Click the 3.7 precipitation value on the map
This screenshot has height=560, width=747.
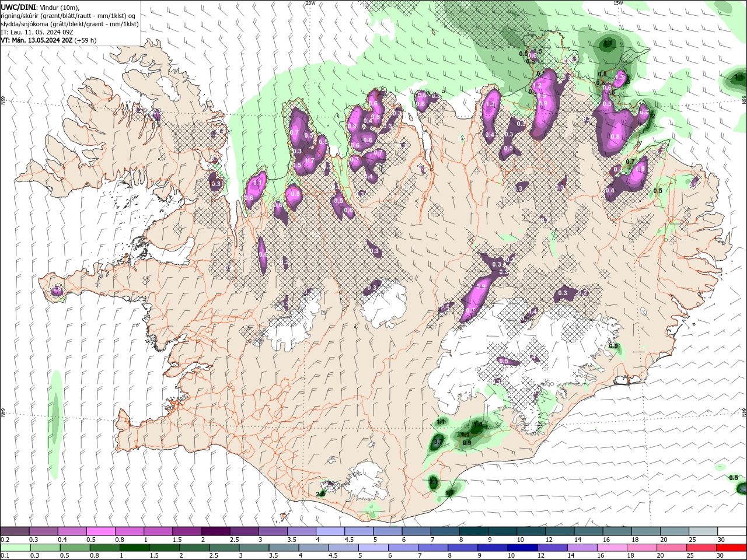coord(438,442)
